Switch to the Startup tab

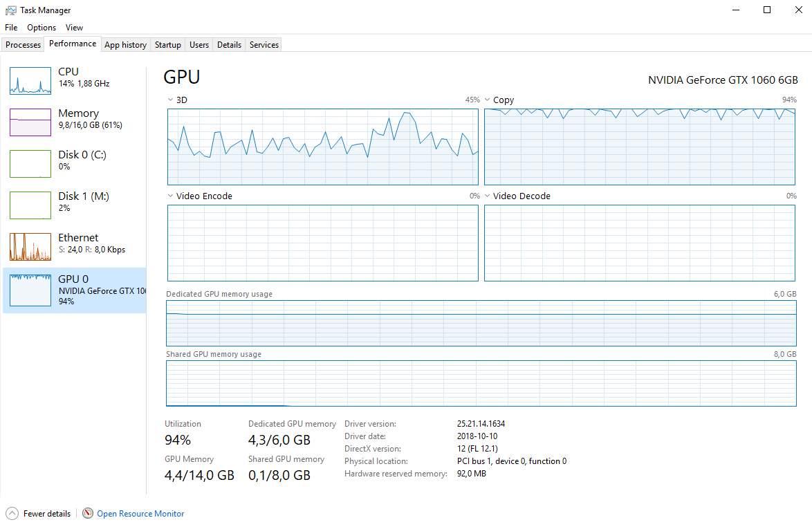click(x=168, y=44)
